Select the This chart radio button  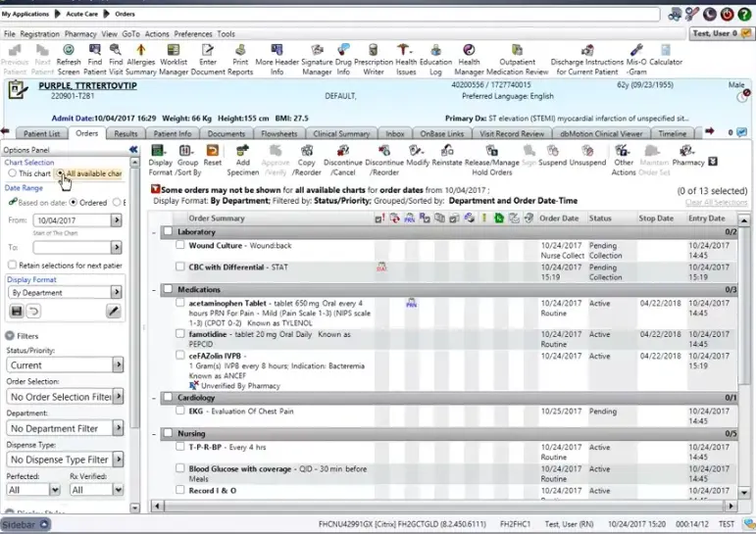[13, 173]
